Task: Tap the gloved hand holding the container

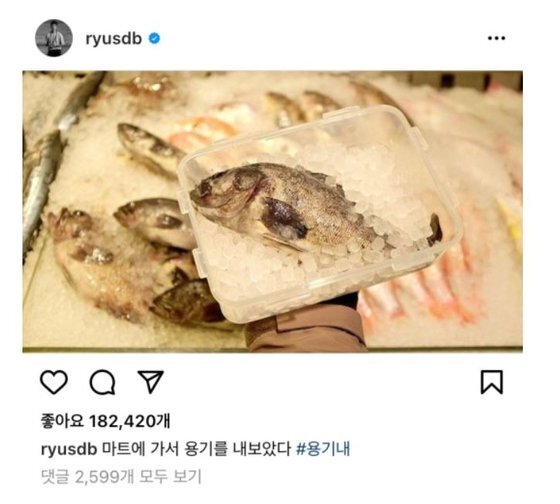Action: click(x=305, y=323)
